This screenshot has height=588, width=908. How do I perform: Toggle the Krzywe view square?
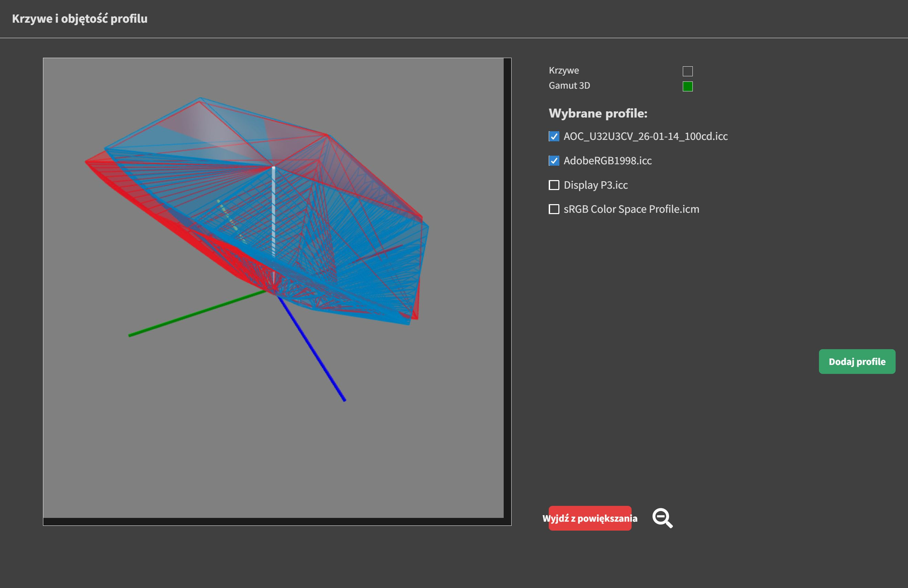(x=688, y=71)
